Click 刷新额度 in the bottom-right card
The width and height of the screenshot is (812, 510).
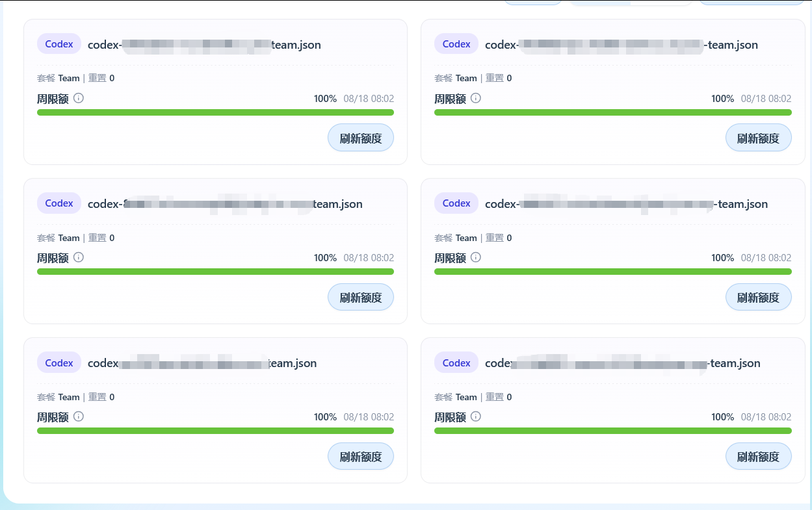758,456
